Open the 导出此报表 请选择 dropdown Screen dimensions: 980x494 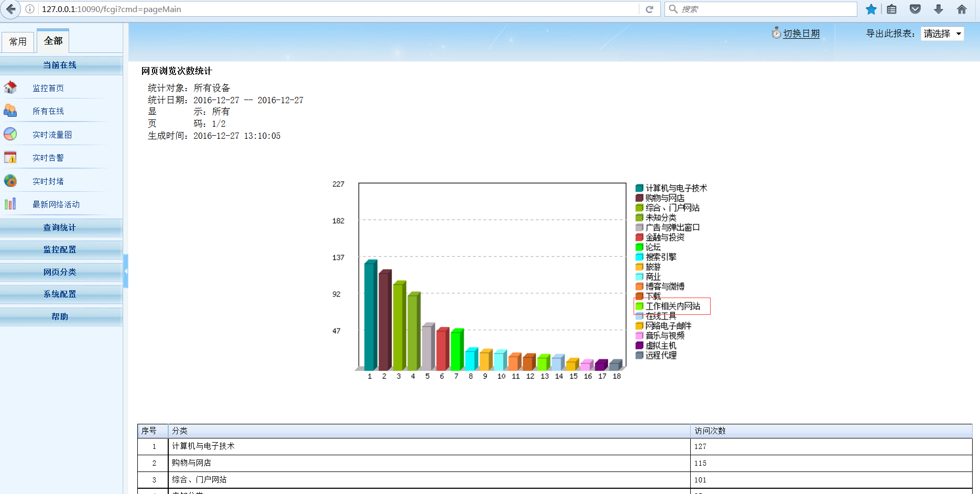click(x=942, y=34)
